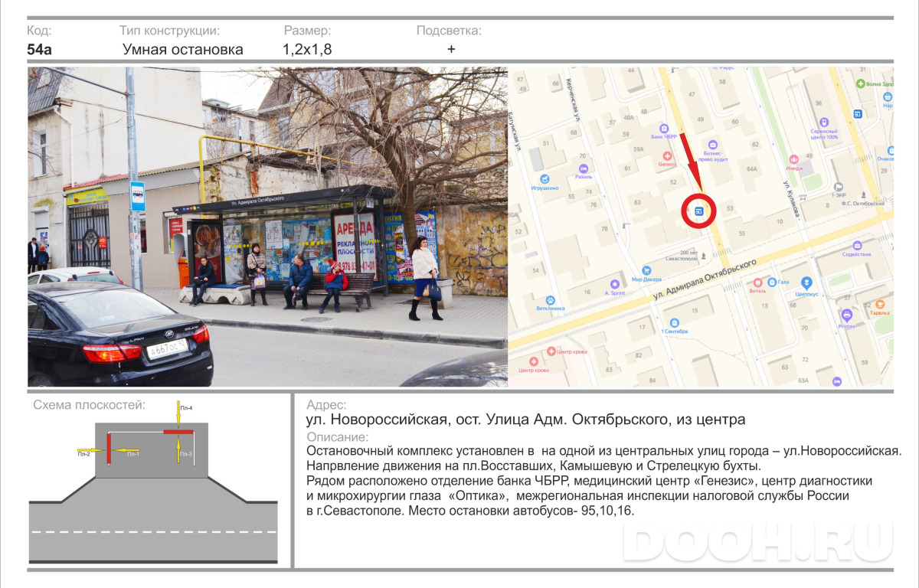Click the Схема плоскостей heading

tap(89, 405)
